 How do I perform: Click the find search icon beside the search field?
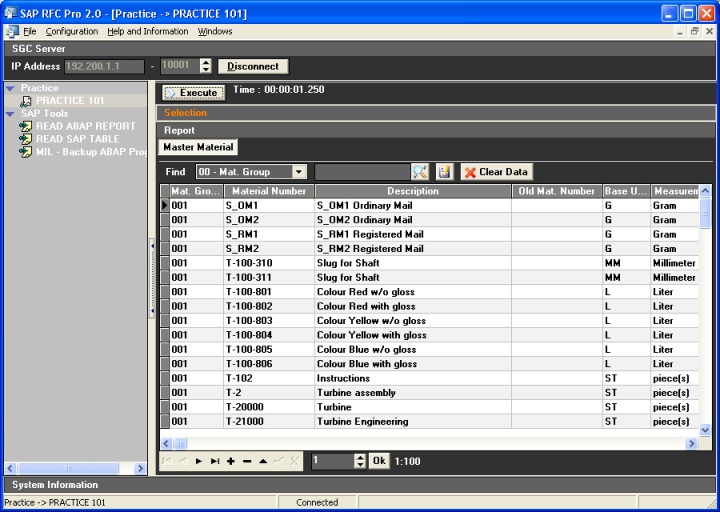(x=420, y=172)
